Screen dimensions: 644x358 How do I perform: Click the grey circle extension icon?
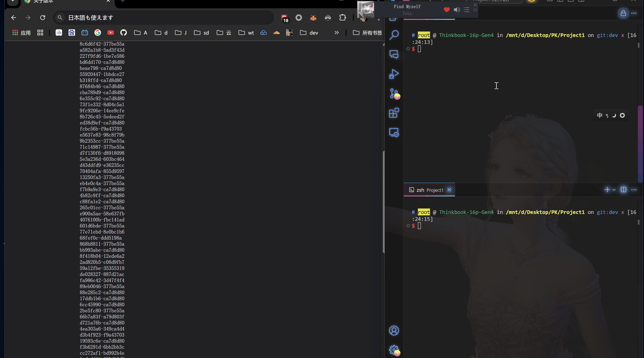(x=299, y=17)
